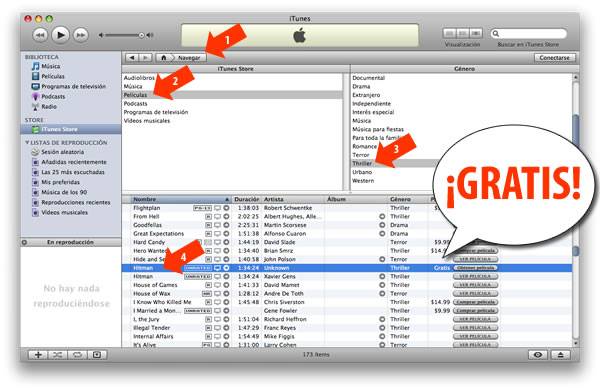Sort by the Género column header
Viewport: 600px width, 390px height.
408,199
